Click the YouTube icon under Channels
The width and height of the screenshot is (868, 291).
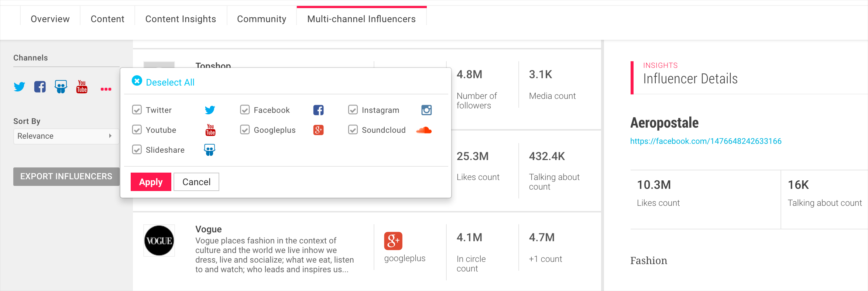click(82, 87)
